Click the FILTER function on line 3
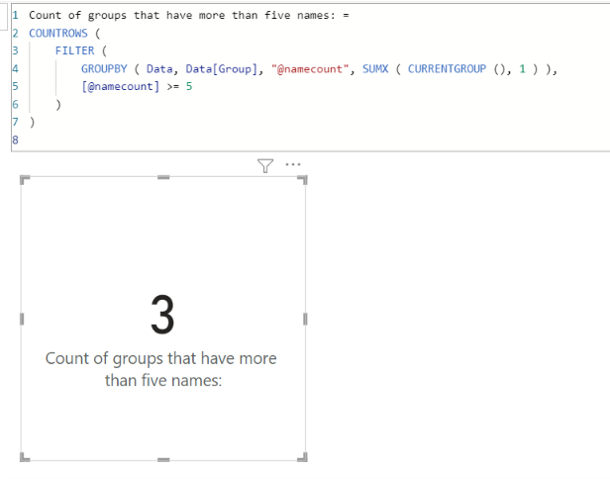Screen dimensions: 610x479 click(75, 51)
